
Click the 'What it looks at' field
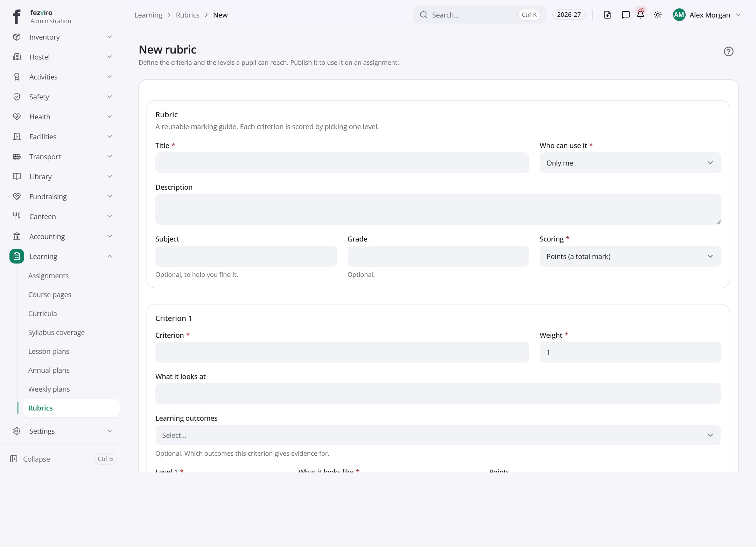pos(438,394)
